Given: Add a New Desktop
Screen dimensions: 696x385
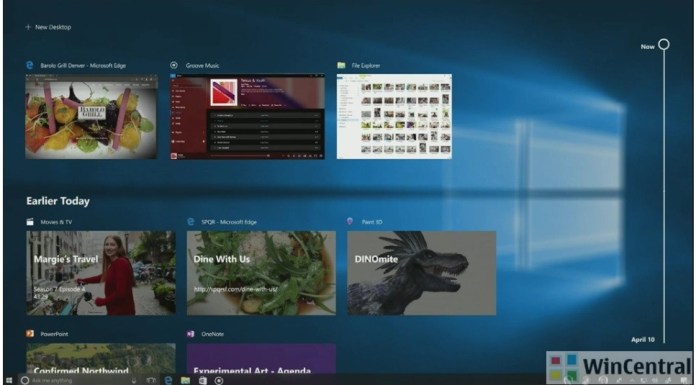Looking at the screenshot, I should coord(48,27).
